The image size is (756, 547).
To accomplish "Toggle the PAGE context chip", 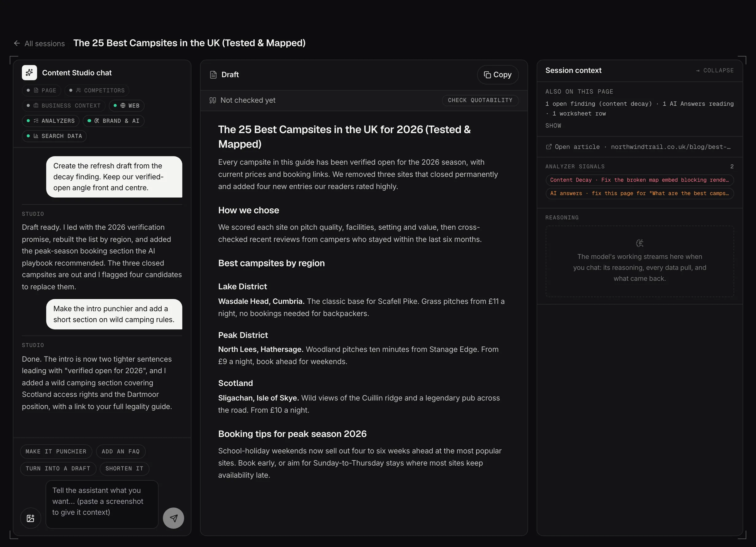I will pos(41,90).
